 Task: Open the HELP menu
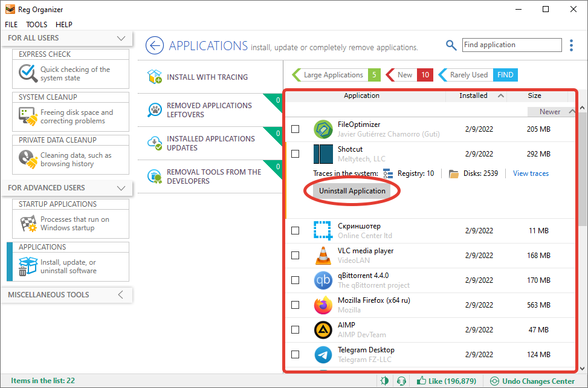pyautogui.click(x=63, y=25)
